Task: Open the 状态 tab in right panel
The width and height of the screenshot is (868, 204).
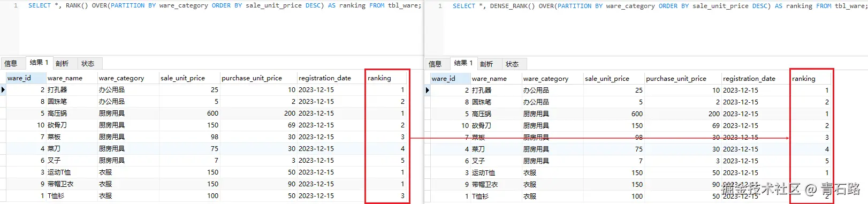Action: pos(513,64)
